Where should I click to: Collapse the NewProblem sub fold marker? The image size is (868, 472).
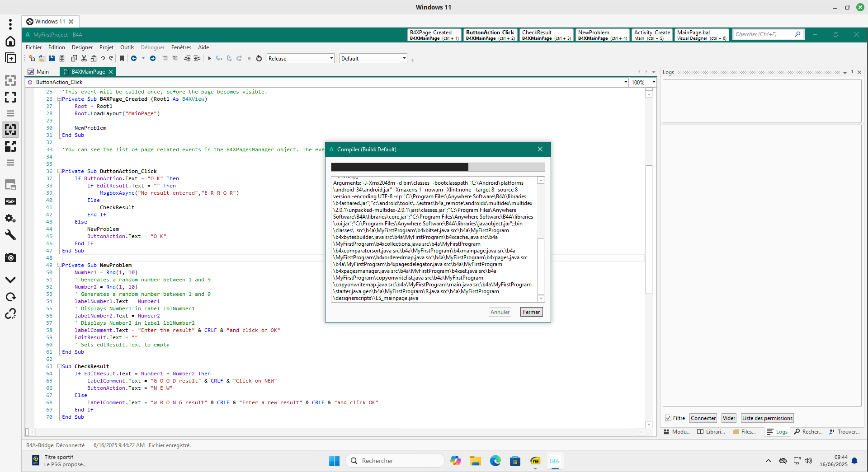coord(59,265)
